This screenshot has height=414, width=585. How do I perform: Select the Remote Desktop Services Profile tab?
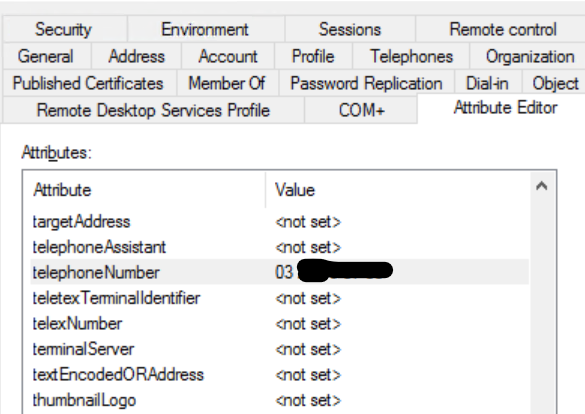(x=153, y=110)
